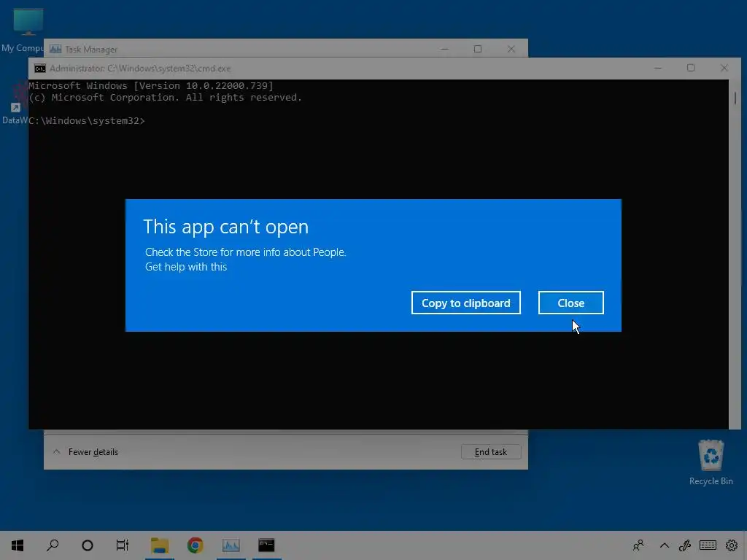Open Task View on the taskbar
This screenshot has width=747, height=560.
click(x=123, y=545)
